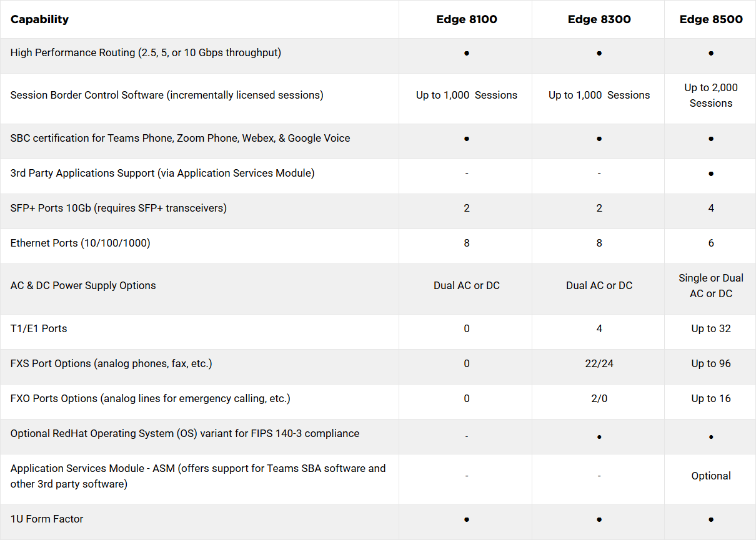
Task: Click the High Performance Routing bullet for Edge 8500
Action: point(711,54)
